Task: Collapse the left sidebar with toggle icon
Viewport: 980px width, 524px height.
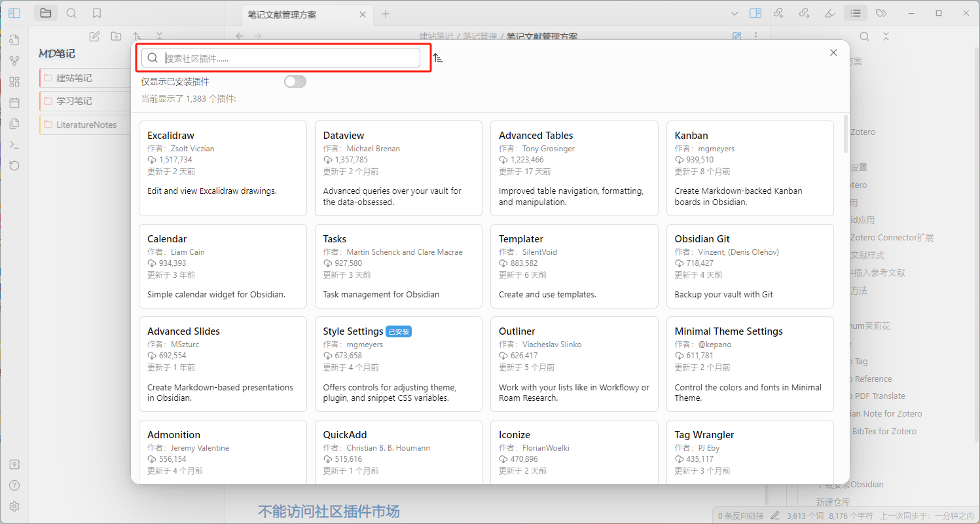Action: 14,12
